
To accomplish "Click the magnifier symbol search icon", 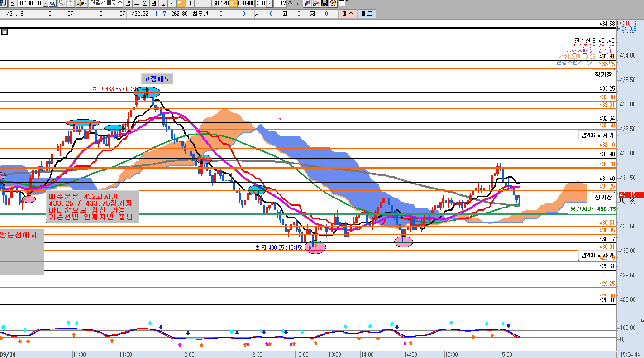I will tap(52, 4).
